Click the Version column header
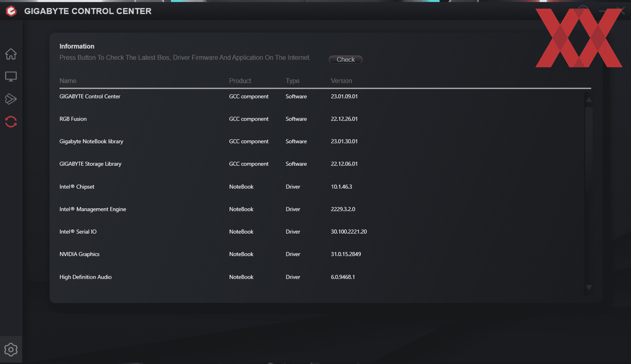631x364 pixels. click(x=341, y=81)
